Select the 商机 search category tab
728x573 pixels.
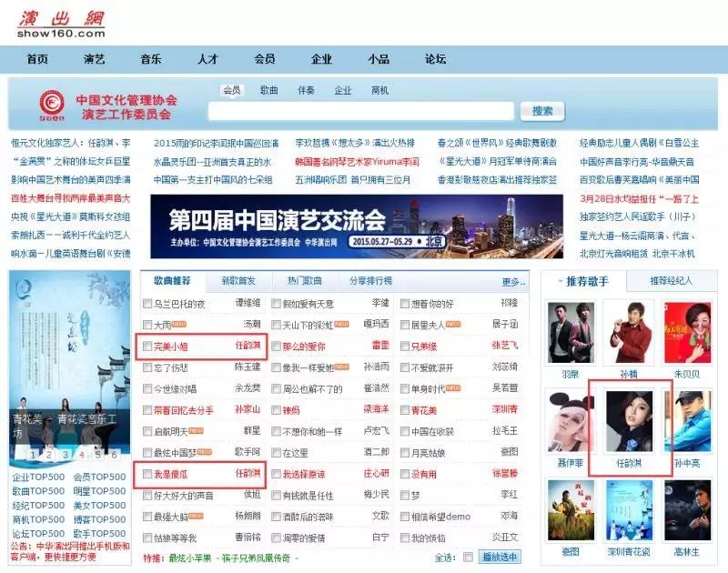[x=379, y=90]
